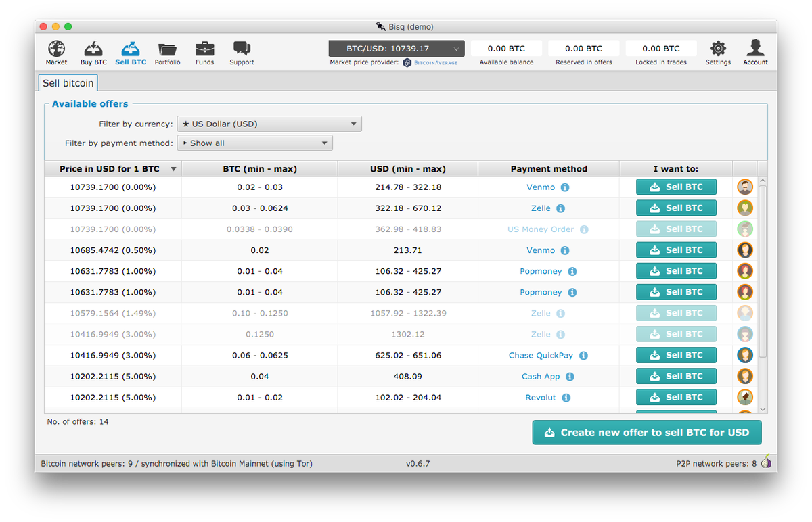The height and width of the screenshot is (522, 812).
Task: Open the Market view globe icon
Action: pyautogui.click(x=56, y=49)
